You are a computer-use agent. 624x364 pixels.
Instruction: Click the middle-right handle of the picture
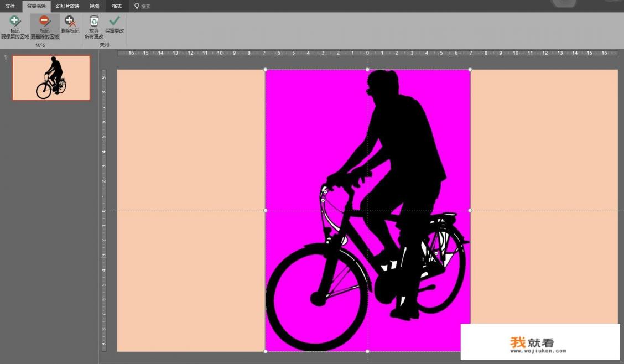[x=470, y=210]
